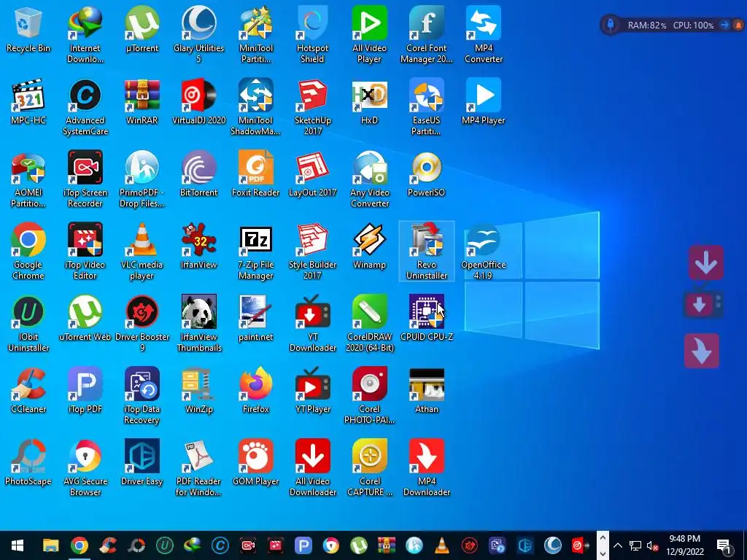The image size is (747, 560).
Task: Open the YT Downloader desktop icon
Action: point(312,324)
